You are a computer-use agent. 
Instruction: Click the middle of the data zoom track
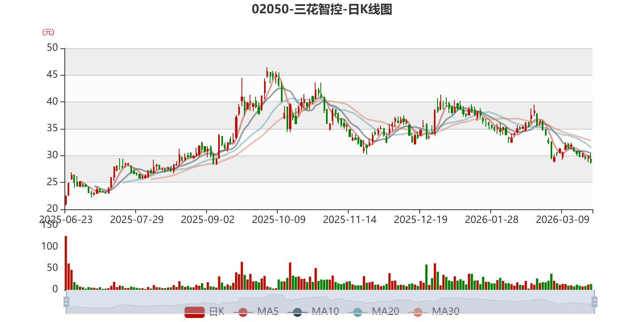tap(330, 302)
